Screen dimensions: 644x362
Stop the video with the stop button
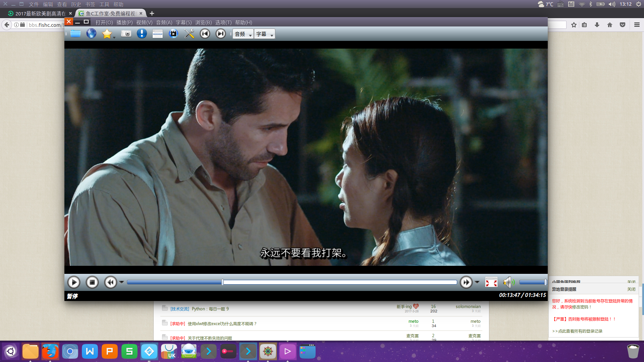click(92, 282)
